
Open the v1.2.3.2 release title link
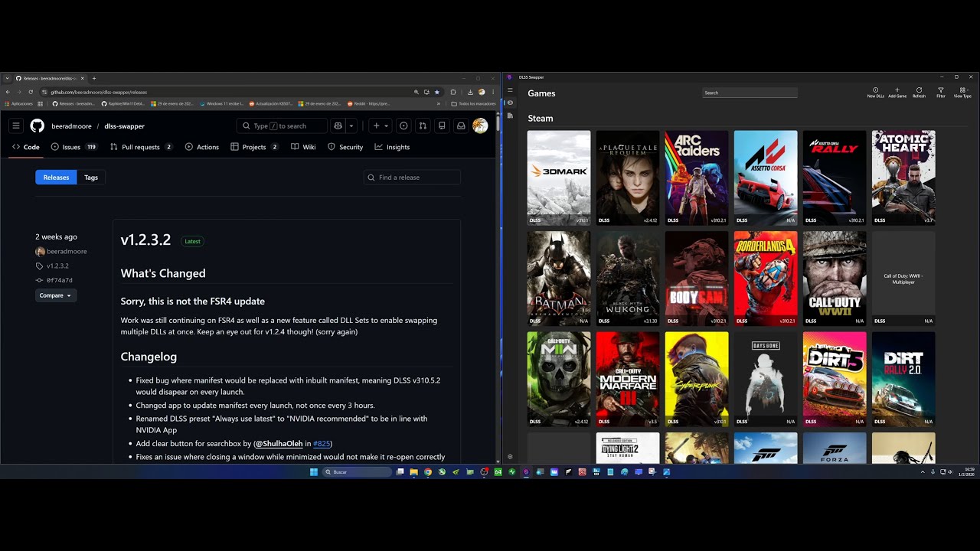click(145, 240)
